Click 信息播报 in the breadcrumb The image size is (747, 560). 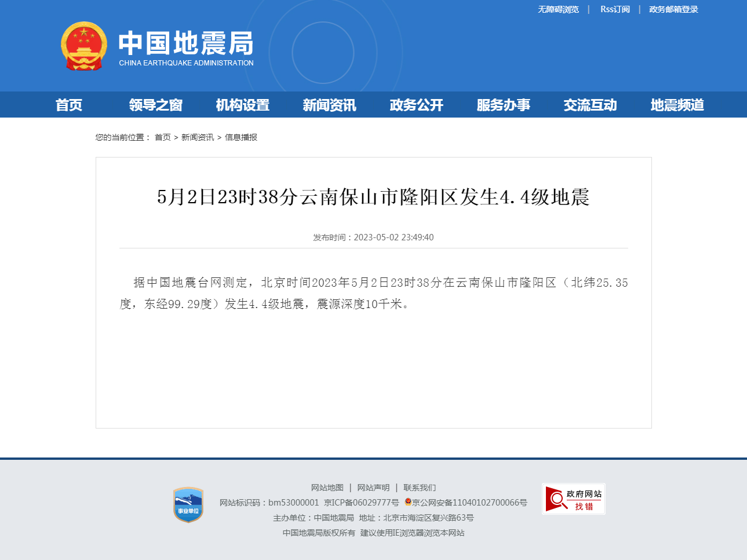241,137
